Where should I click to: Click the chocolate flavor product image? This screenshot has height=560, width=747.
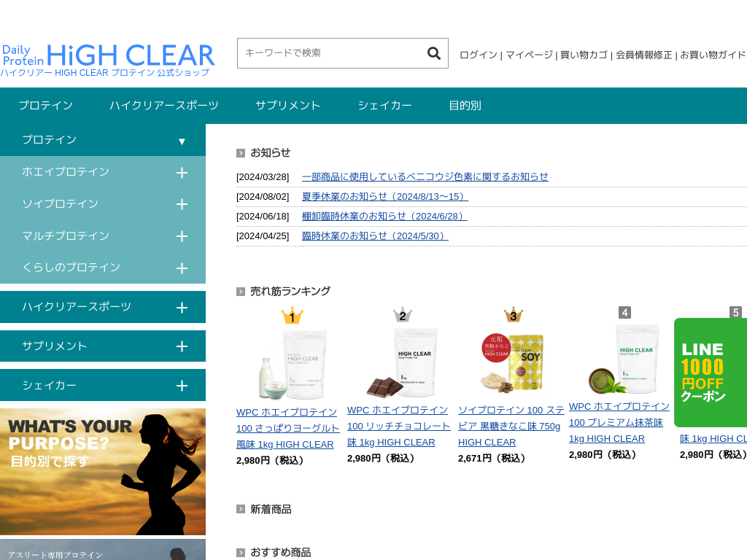coord(403,363)
